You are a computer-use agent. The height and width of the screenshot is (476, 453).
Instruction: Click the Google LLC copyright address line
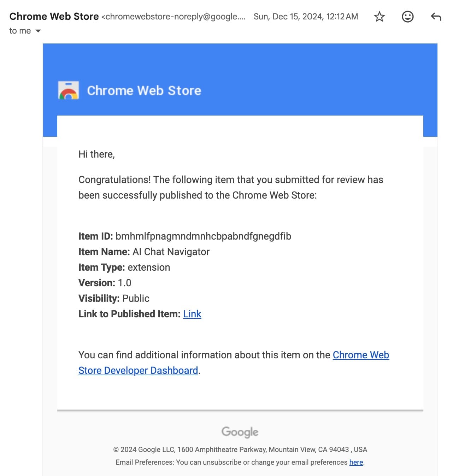point(240,449)
